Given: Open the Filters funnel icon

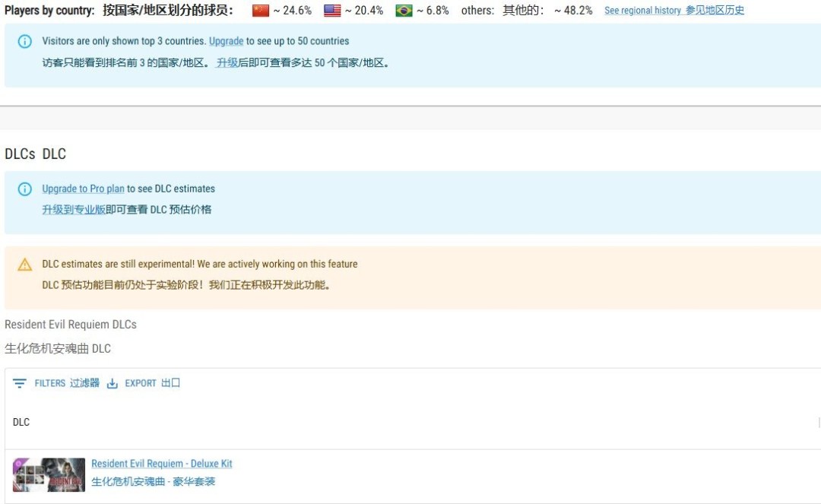Looking at the screenshot, I should tap(19, 383).
